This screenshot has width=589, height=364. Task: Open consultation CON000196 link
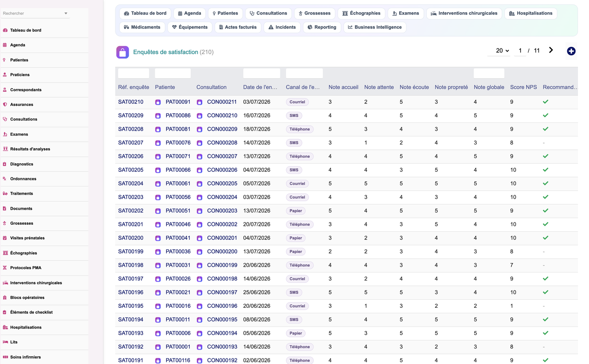point(222,306)
